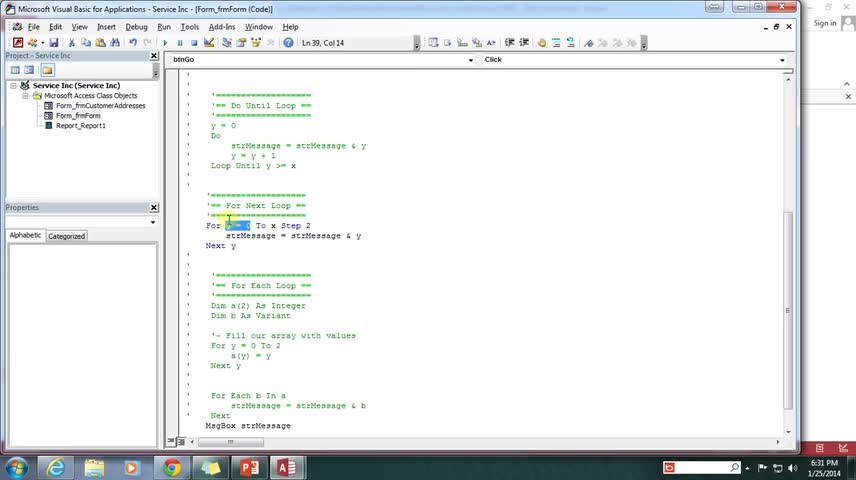This screenshot has height=480, width=856.
Task: Open Internet Explorer from the taskbar
Action: tap(55, 467)
